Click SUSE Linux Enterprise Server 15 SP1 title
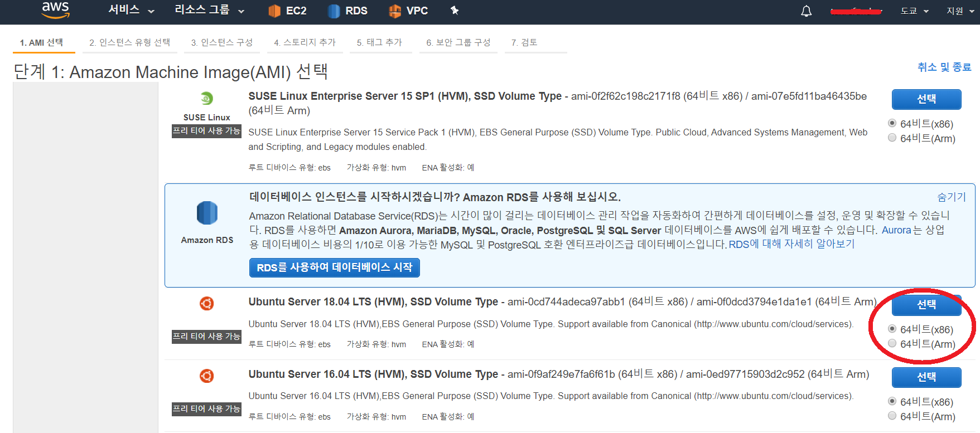980x433 pixels. 405,96
